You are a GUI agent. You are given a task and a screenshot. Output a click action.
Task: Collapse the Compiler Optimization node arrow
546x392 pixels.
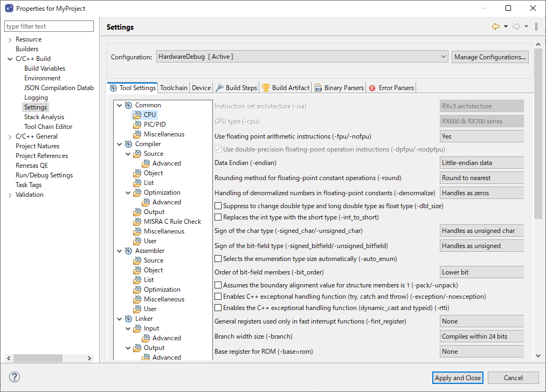128,192
